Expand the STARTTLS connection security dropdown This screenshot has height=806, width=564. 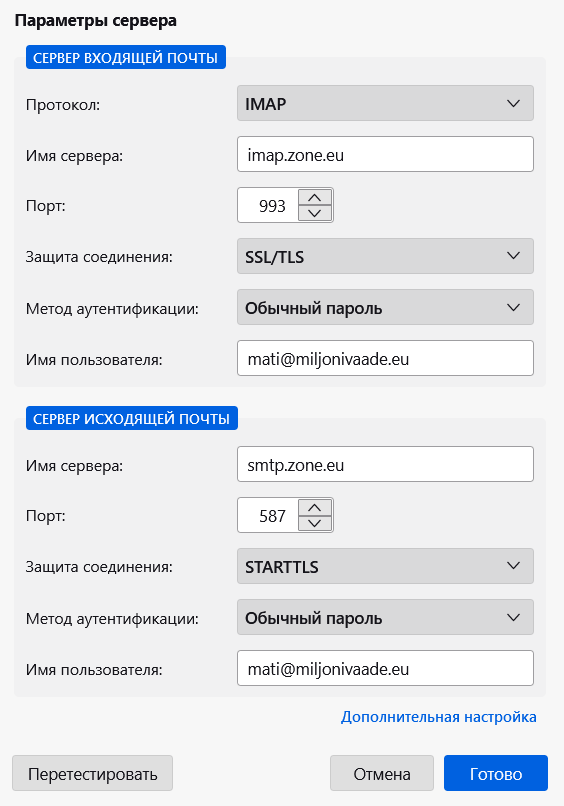click(385, 566)
